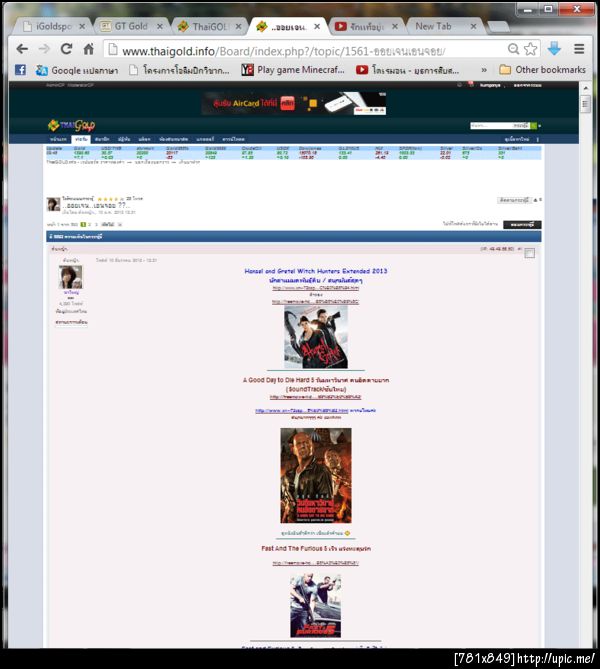Image resolution: width=600 pixels, height=669 pixels.
Task: Click the scrollbar up arrow
Action: click(585, 88)
